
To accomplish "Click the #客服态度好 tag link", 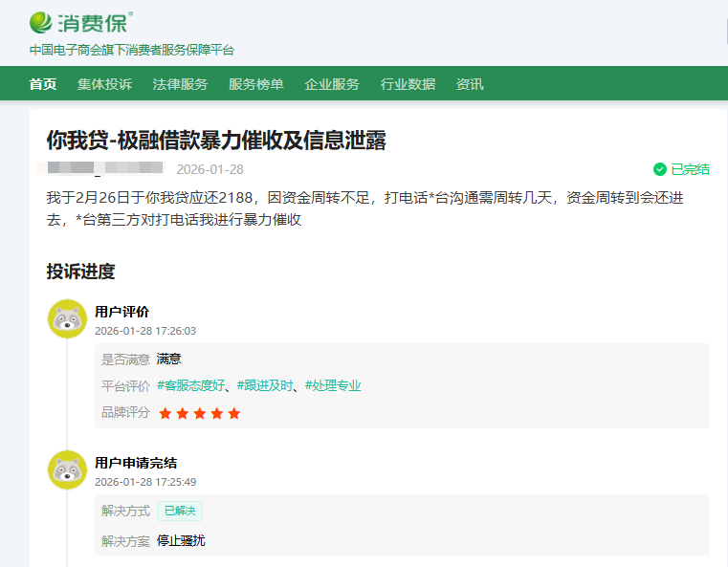I will (x=191, y=386).
